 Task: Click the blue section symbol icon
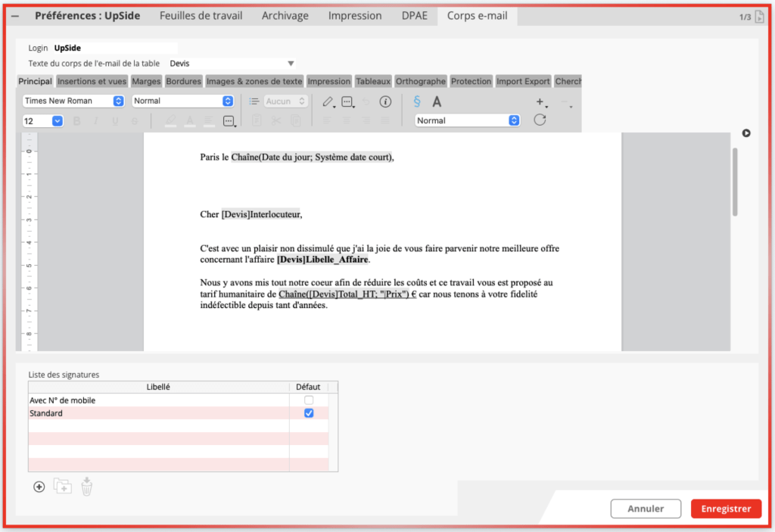coord(417,101)
